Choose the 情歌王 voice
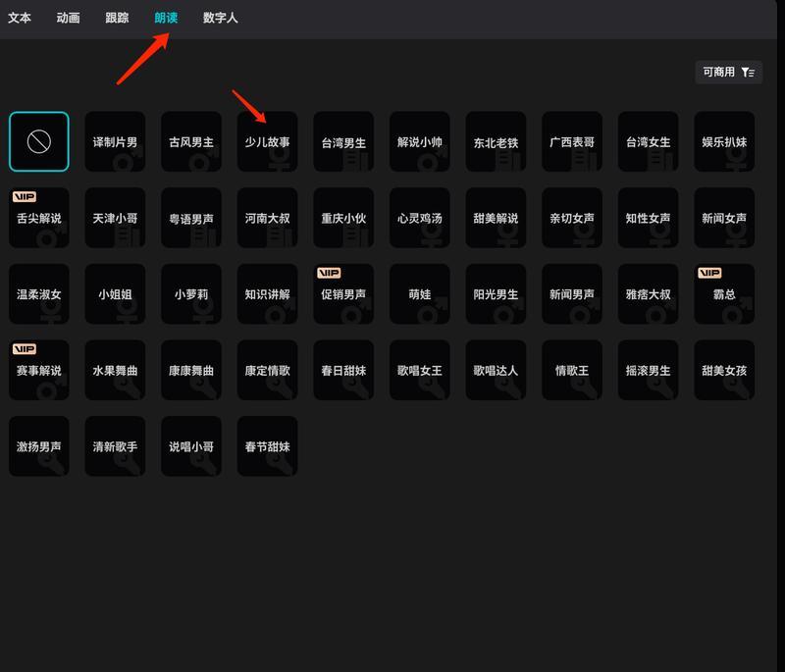Image resolution: width=785 pixels, height=672 pixels. pos(572,370)
